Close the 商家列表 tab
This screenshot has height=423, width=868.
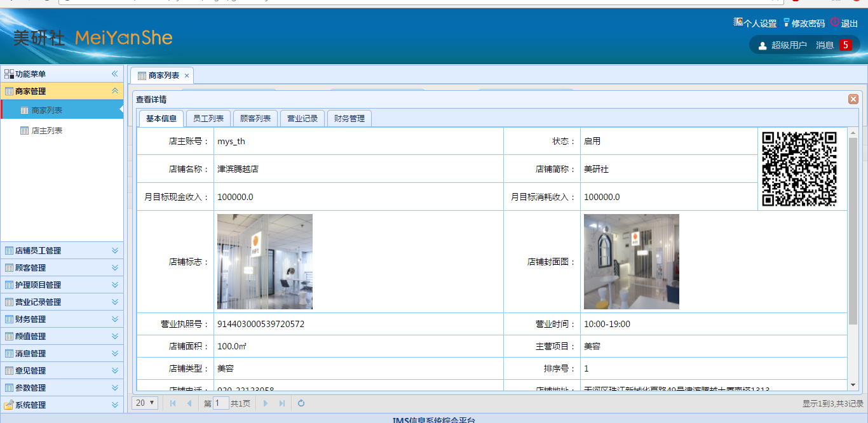(x=187, y=76)
